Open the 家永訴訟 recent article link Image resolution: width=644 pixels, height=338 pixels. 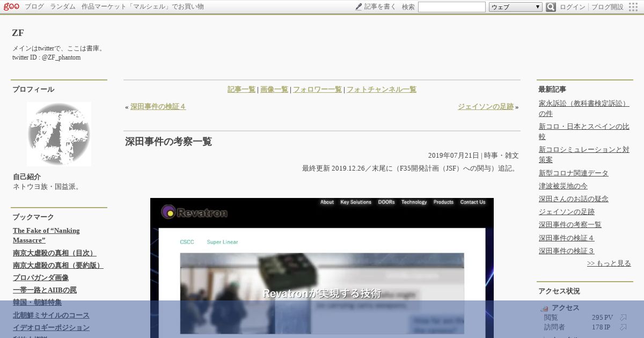pyautogui.click(x=584, y=108)
